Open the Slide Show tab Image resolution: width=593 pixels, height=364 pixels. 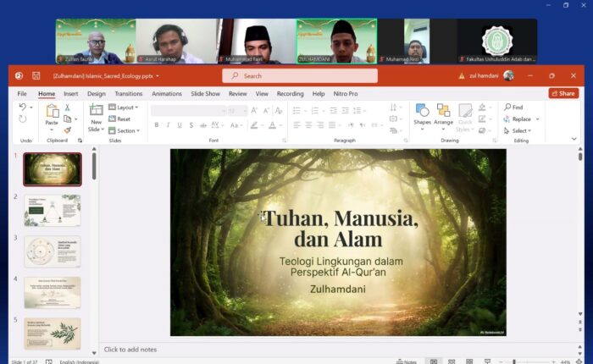[x=205, y=94]
